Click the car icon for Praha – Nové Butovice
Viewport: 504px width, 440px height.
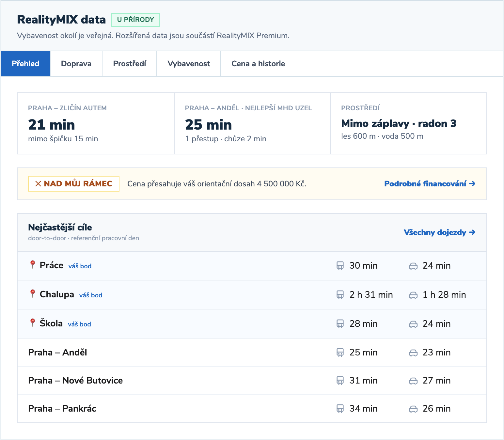tap(413, 381)
